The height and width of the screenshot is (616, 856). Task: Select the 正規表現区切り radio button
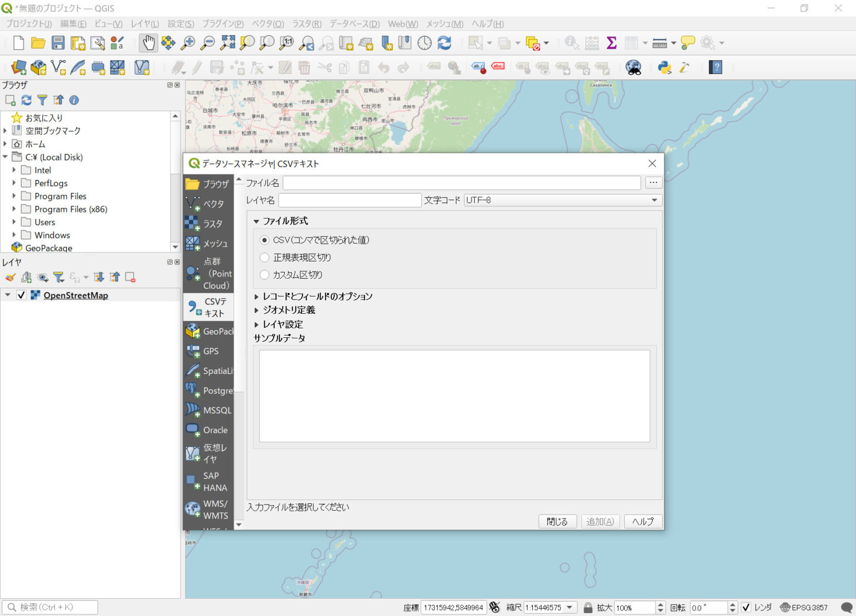point(265,258)
